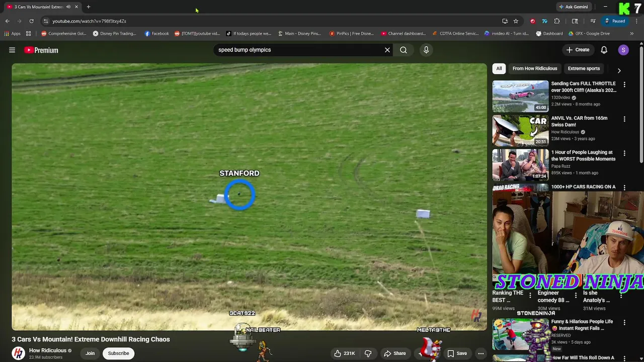Open the How Ridiculous channel avatar
The image size is (644, 362).
(x=19, y=353)
